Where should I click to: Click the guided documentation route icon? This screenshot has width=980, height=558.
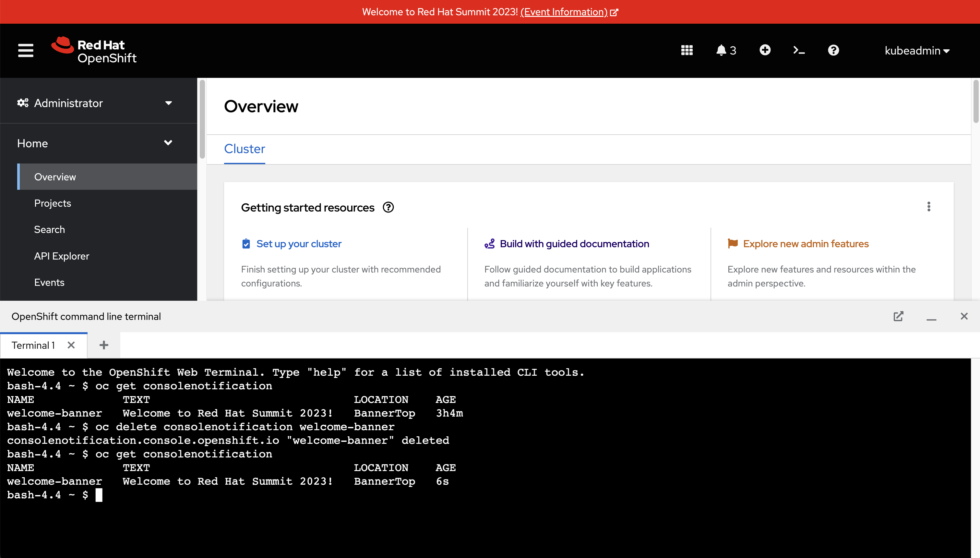(489, 244)
